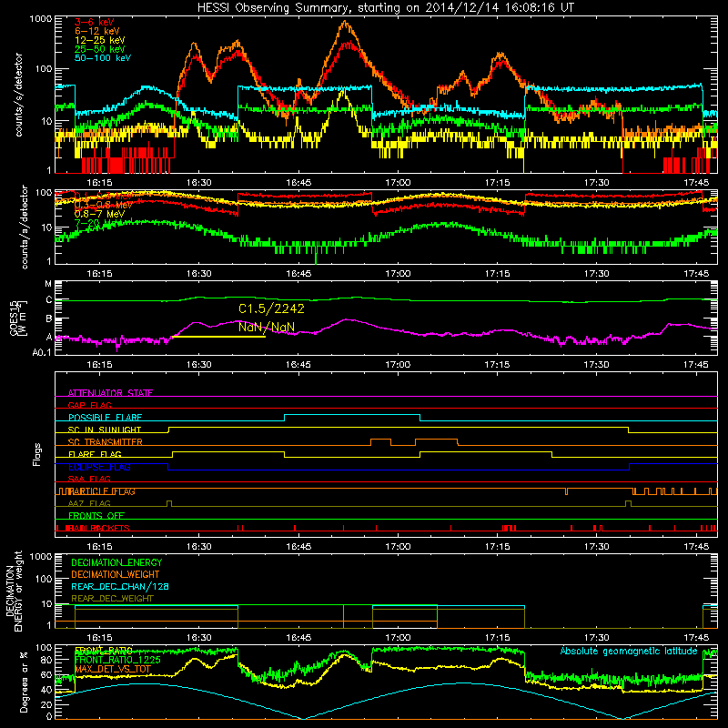
Task: Select the SC_IN_SUNLIGHT flag label
Action: (x=105, y=430)
